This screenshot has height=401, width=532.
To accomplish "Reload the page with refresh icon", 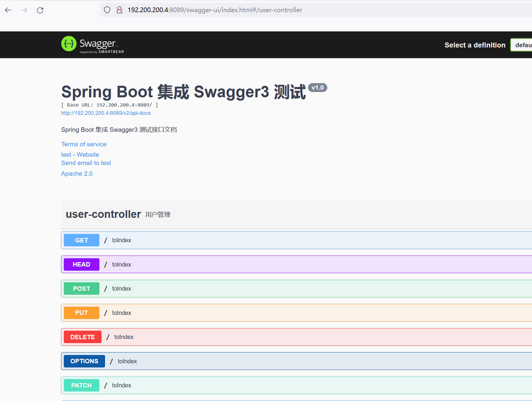I will [x=40, y=10].
